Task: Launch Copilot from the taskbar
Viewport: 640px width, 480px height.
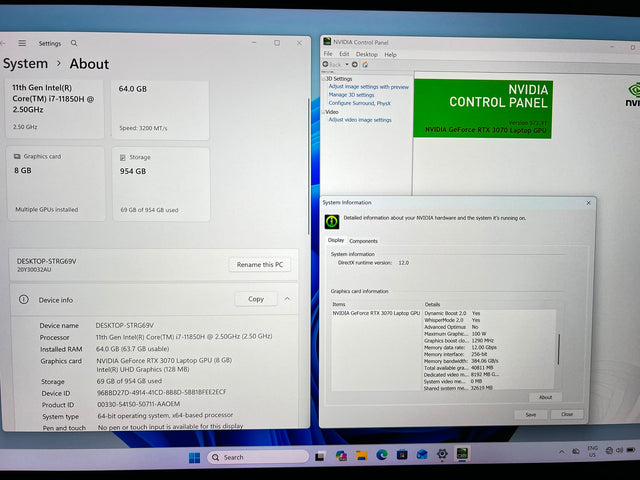Action: point(341,456)
